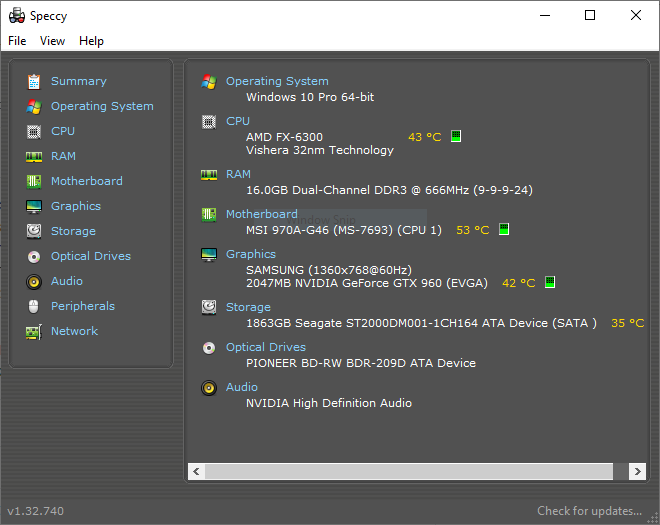Click the horizontal scrollbar thumb
This screenshot has width=660, height=525.
[x=409, y=472]
